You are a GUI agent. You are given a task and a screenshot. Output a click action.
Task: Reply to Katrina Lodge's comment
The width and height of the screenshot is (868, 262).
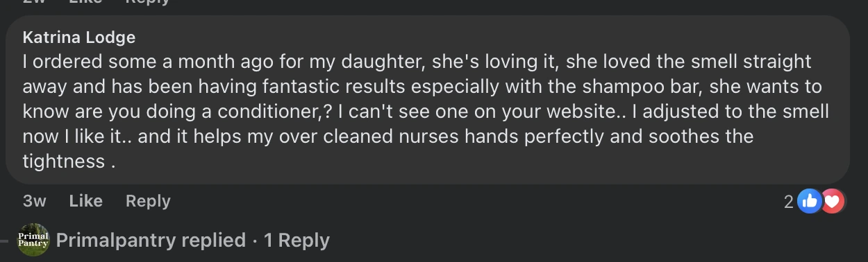click(148, 201)
